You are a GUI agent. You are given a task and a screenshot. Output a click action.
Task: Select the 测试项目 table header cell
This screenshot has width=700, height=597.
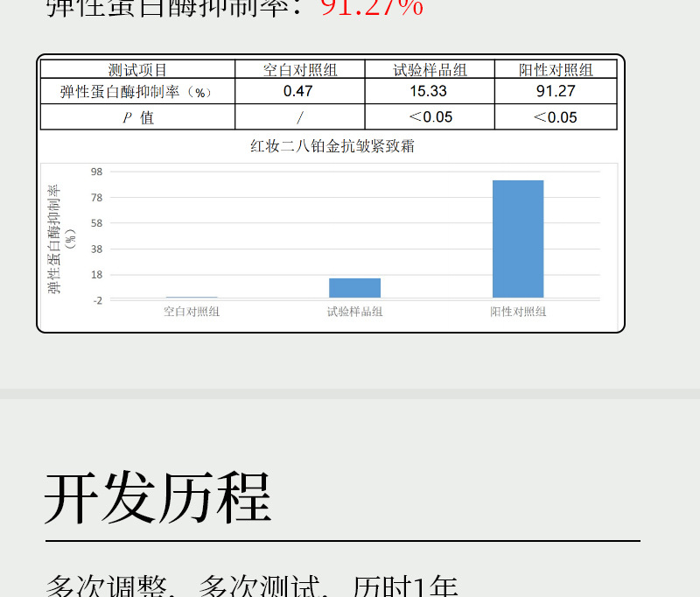click(x=137, y=70)
